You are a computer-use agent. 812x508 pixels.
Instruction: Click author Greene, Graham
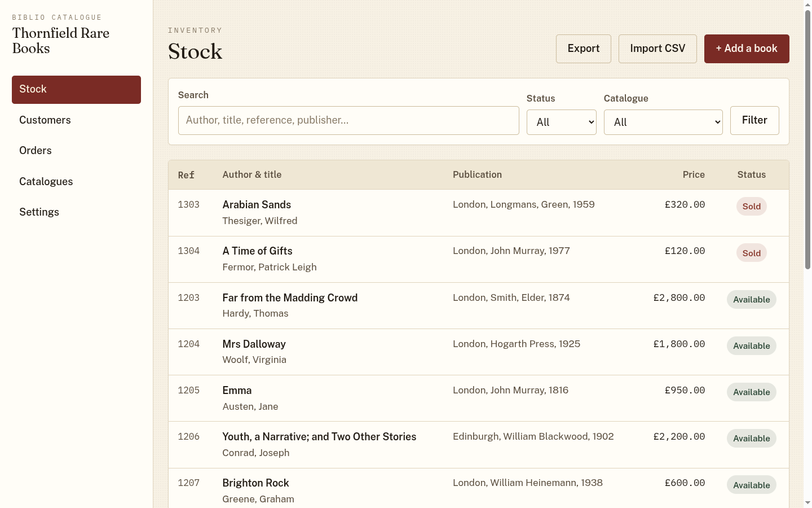coord(258,500)
